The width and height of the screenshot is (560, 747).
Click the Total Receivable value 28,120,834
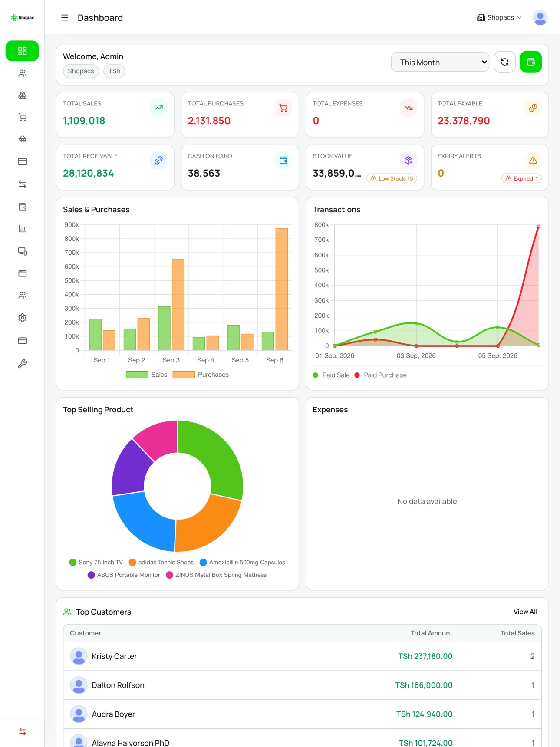point(89,173)
